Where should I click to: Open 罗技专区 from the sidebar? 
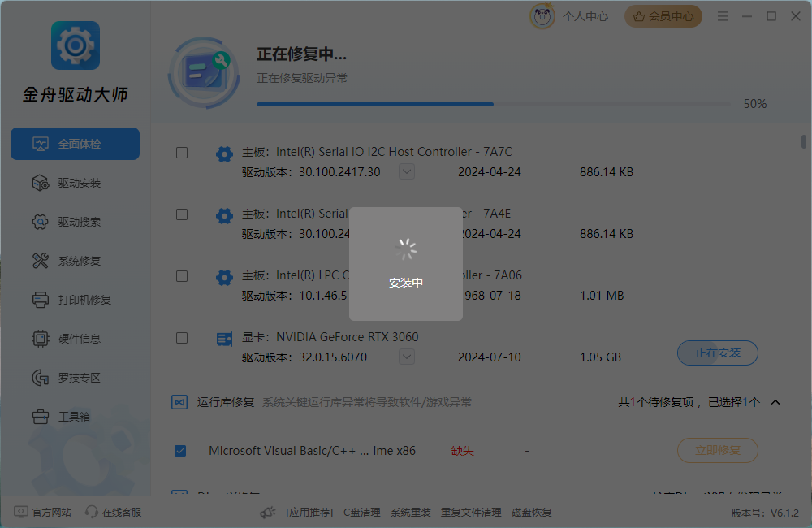(75, 378)
